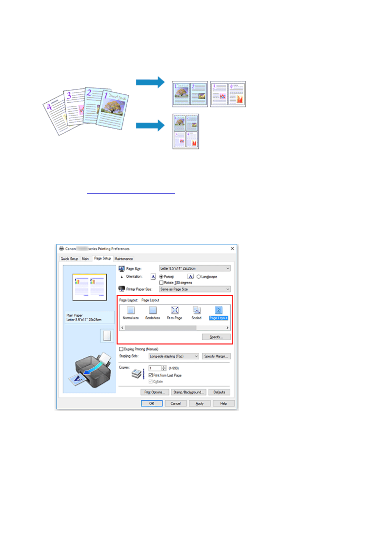Choose the Fit-to-Page layout icon
Screen dimensions: 392x554
point(175,310)
